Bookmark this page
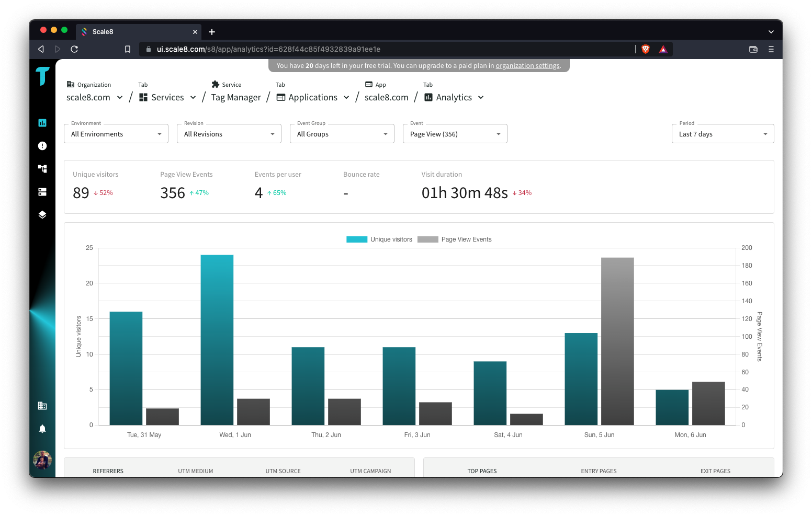The width and height of the screenshot is (812, 516). 128,49
